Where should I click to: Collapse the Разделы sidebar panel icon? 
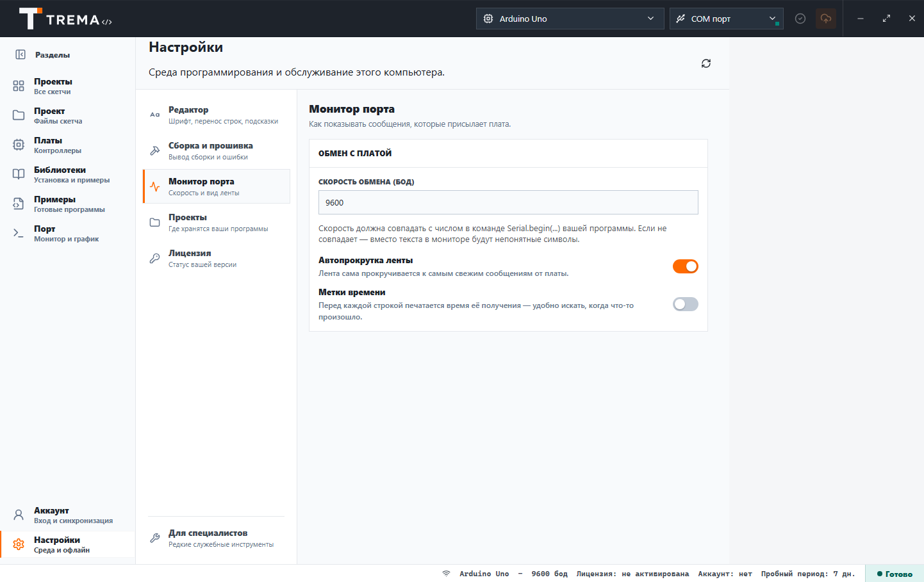21,55
